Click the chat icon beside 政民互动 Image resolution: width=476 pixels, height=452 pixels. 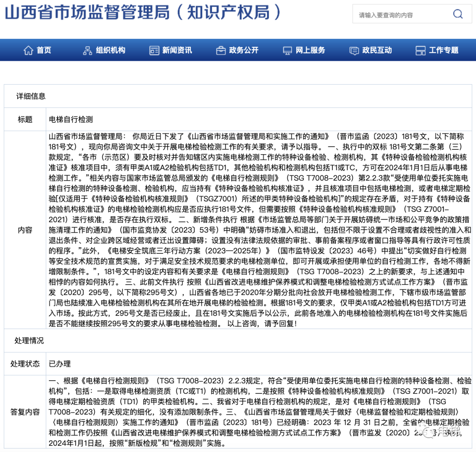point(354,51)
